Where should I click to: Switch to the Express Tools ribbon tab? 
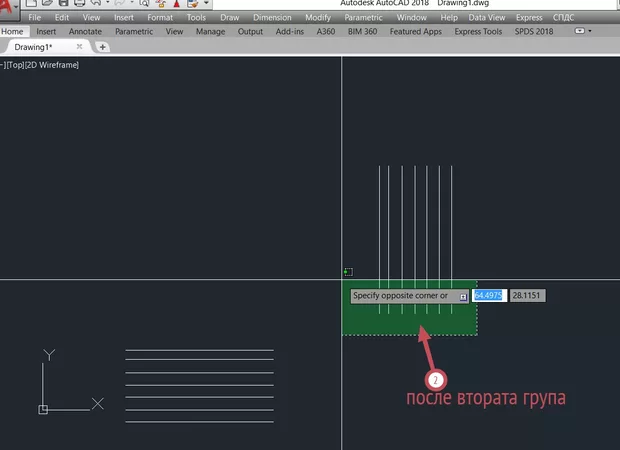click(x=478, y=31)
